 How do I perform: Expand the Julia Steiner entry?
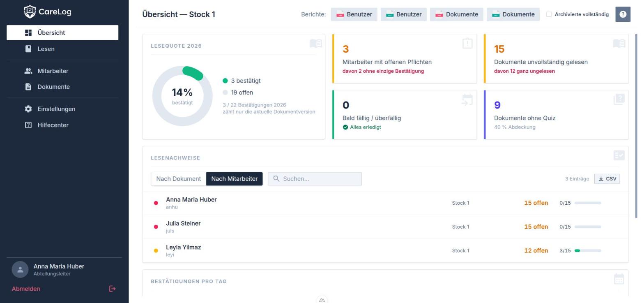click(x=385, y=227)
